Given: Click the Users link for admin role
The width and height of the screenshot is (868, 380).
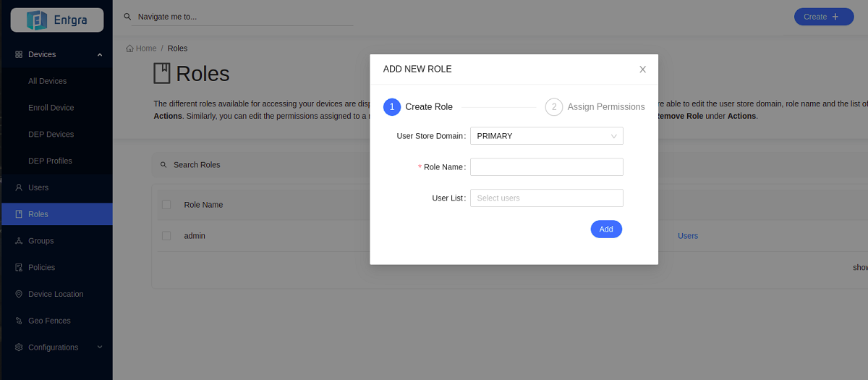Looking at the screenshot, I should click(x=687, y=236).
